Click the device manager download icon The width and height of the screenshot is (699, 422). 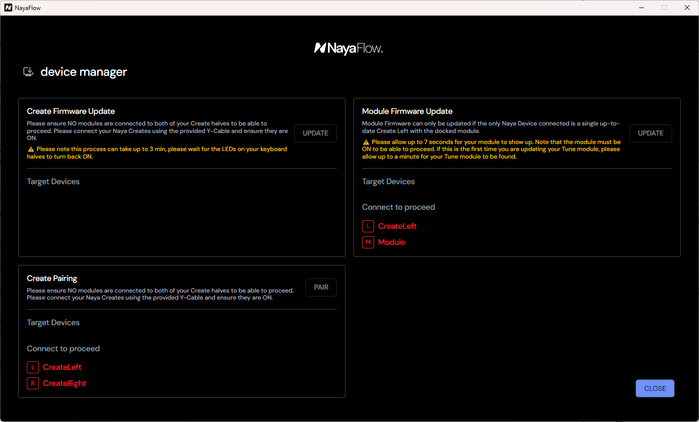(28, 72)
